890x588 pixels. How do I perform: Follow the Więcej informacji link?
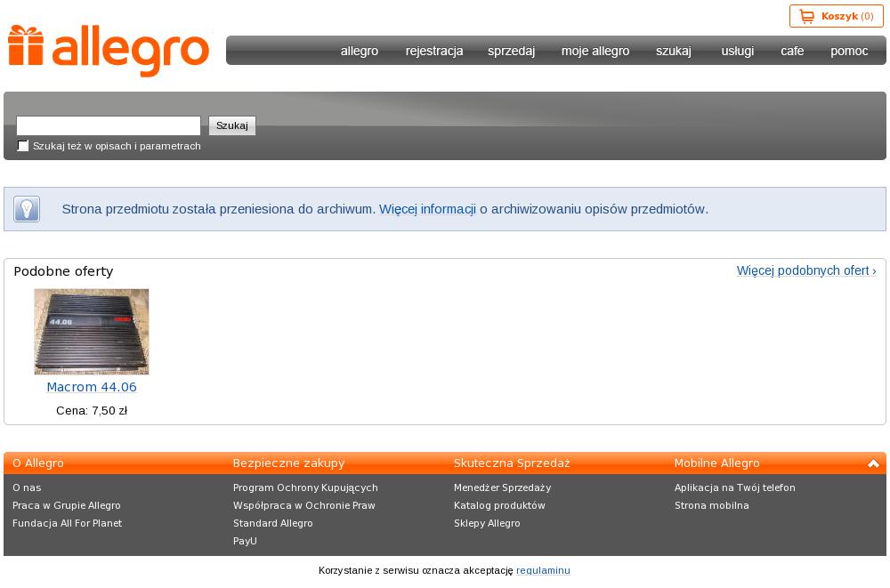pos(427,209)
